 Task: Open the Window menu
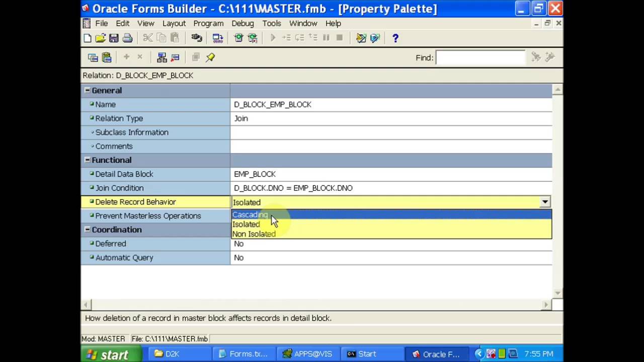point(303,23)
